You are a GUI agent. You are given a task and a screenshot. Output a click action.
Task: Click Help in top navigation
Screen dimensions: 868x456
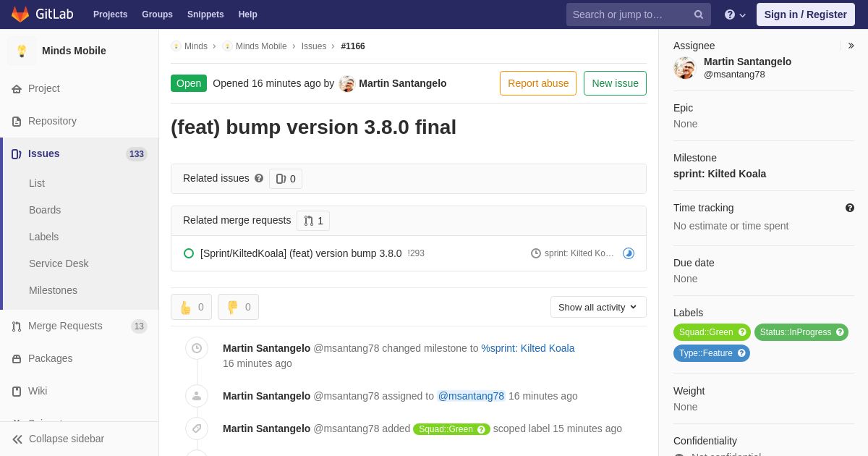(x=248, y=14)
